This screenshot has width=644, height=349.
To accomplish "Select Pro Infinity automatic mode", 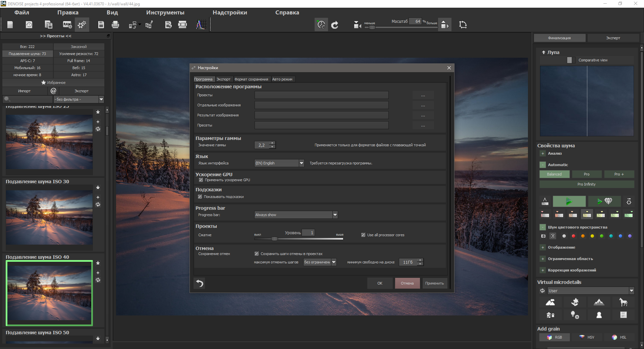I will (x=587, y=184).
